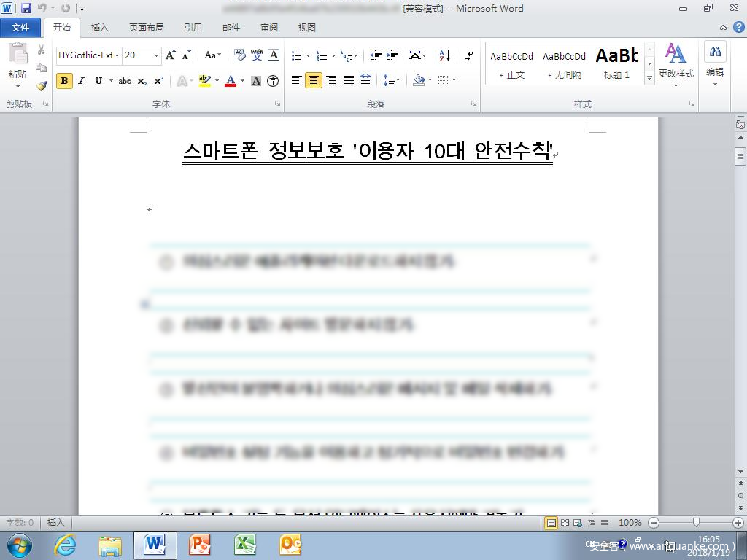Screen dimensions: 747x560
Task: Switch to the 页面布局 tab
Action: click(146, 28)
